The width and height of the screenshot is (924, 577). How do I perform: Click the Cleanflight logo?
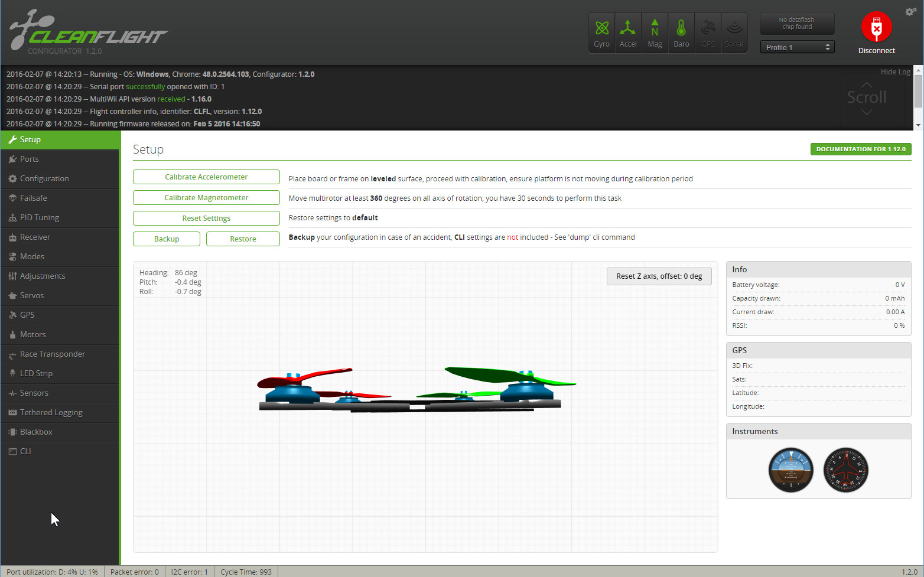click(x=89, y=32)
